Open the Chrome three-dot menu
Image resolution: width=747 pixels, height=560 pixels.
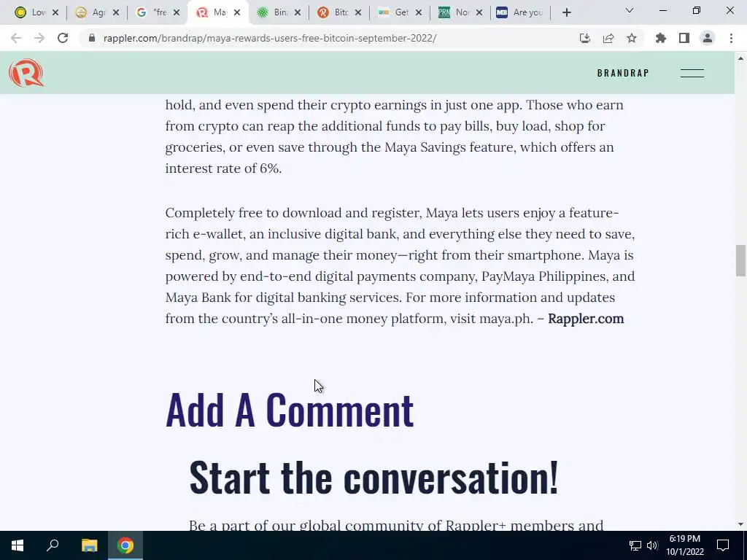(x=731, y=38)
